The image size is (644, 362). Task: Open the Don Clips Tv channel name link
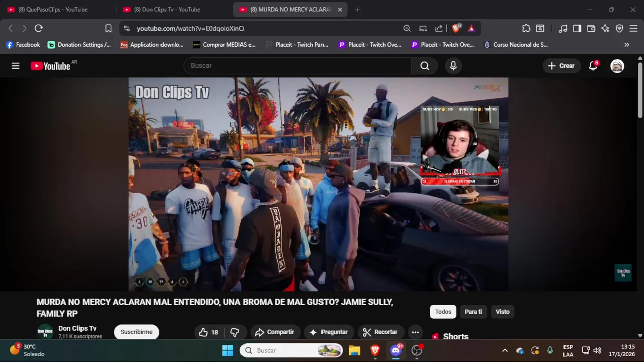[x=77, y=328]
